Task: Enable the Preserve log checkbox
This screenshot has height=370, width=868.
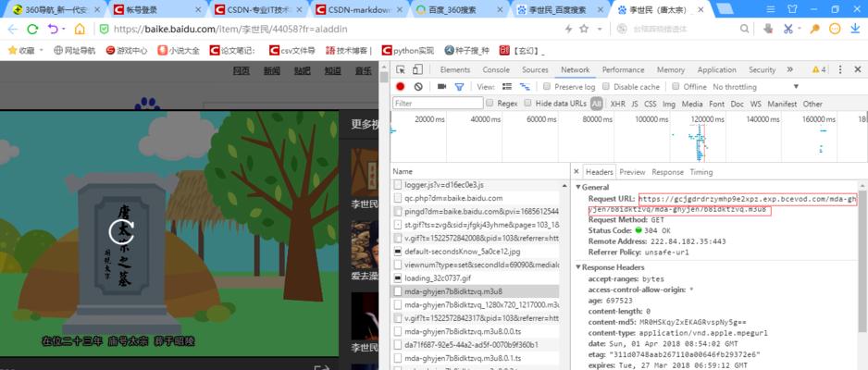Action: coord(547,87)
